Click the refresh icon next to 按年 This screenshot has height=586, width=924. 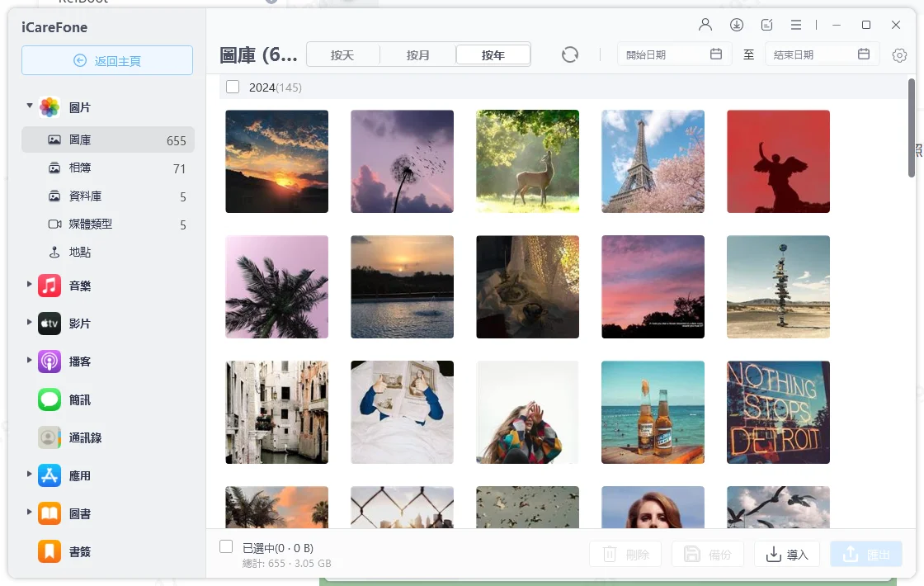[570, 54]
